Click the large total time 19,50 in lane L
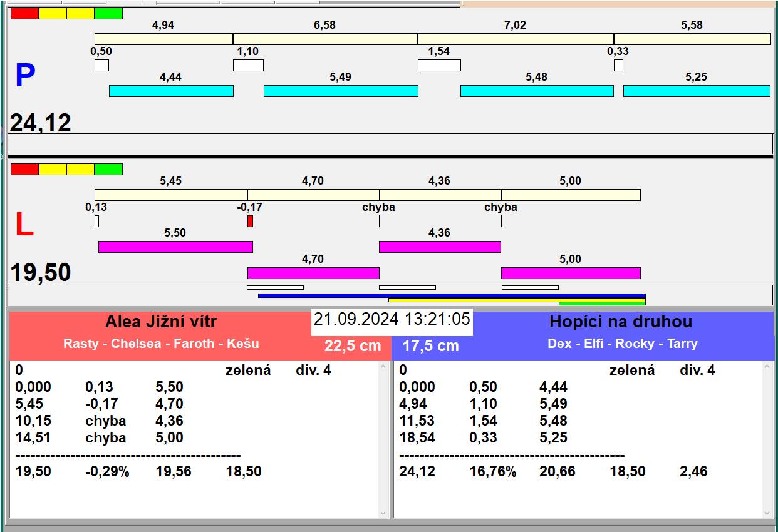This screenshot has height=532, width=778. (x=41, y=273)
